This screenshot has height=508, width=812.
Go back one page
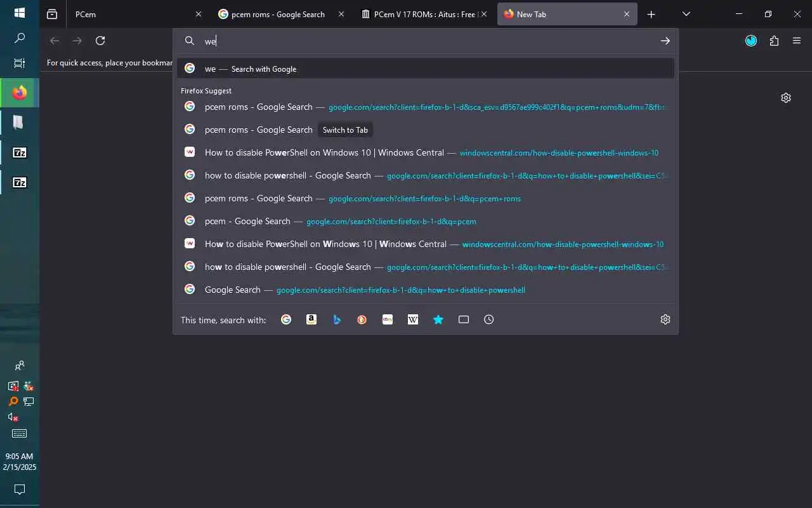(55, 41)
